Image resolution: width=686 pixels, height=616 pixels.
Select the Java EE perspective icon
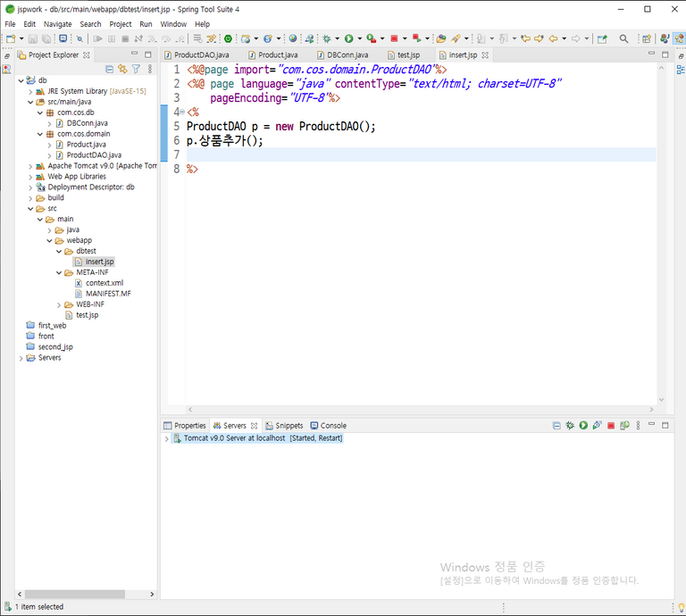tap(665, 39)
